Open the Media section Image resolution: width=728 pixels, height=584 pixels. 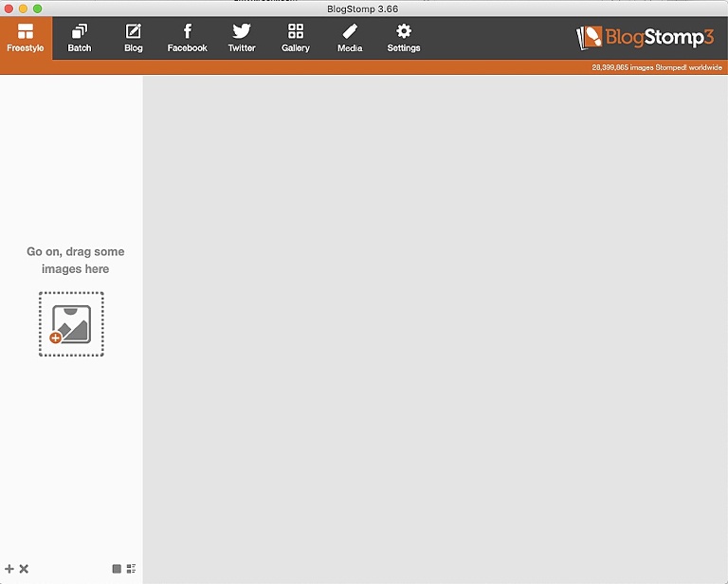350,38
